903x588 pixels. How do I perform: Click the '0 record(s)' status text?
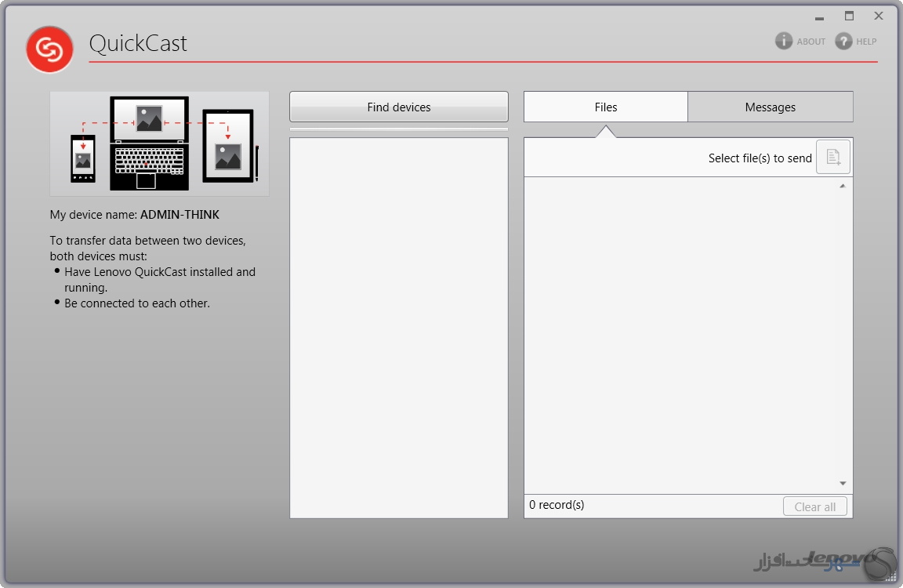tap(557, 504)
